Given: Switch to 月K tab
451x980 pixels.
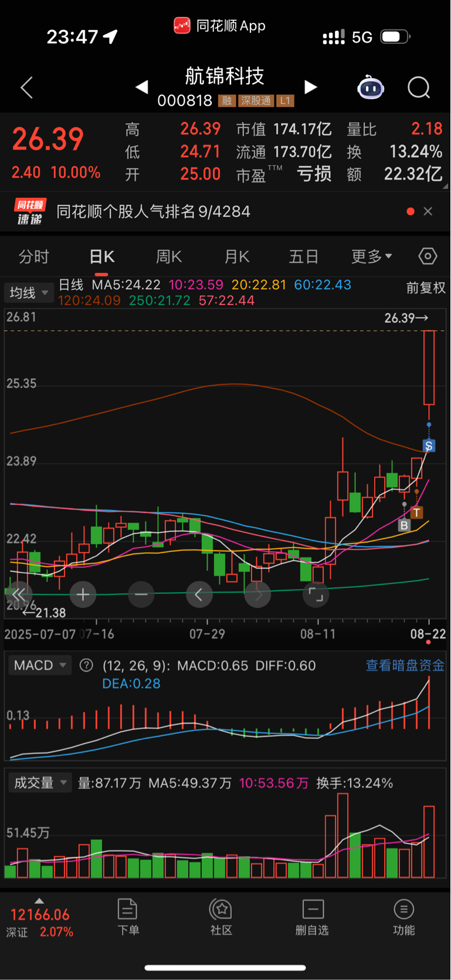Looking at the screenshot, I should pyautogui.click(x=237, y=256).
